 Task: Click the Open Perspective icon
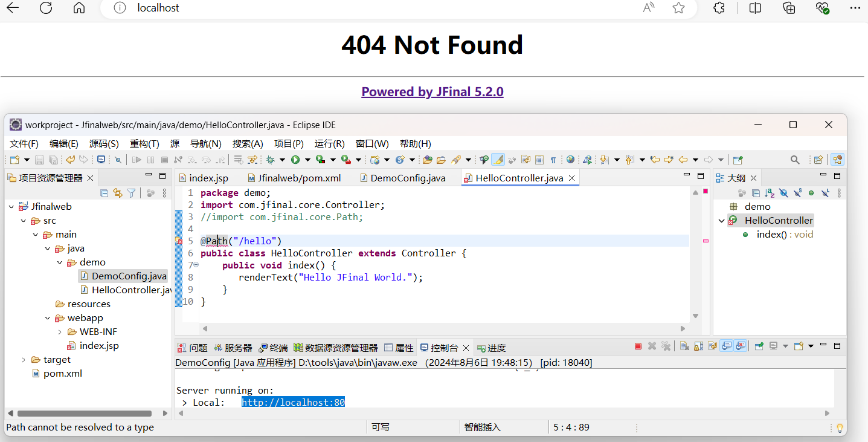click(x=818, y=160)
